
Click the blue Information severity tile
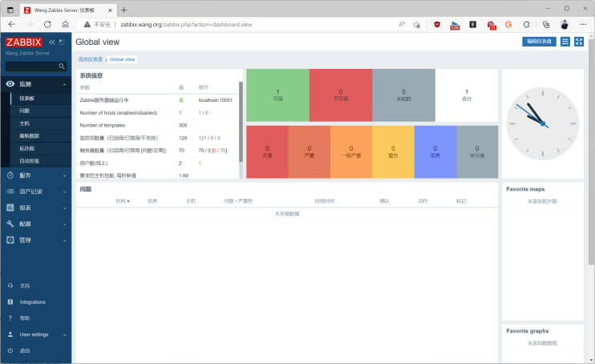[435, 152]
